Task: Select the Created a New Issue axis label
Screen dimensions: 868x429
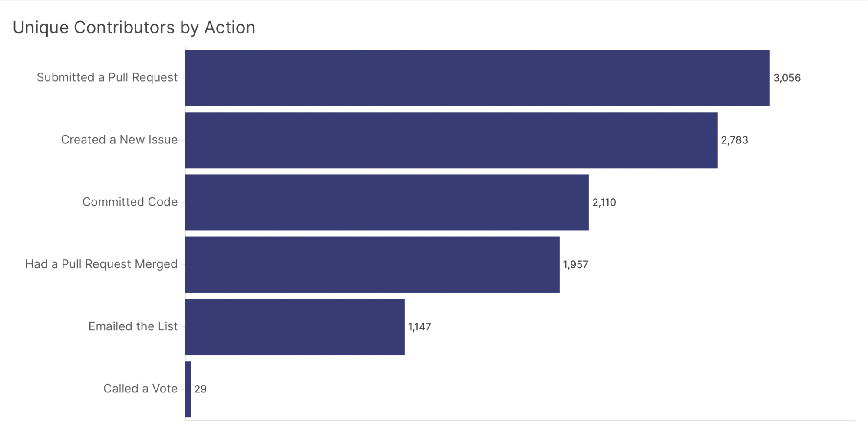Action: click(119, 140)
